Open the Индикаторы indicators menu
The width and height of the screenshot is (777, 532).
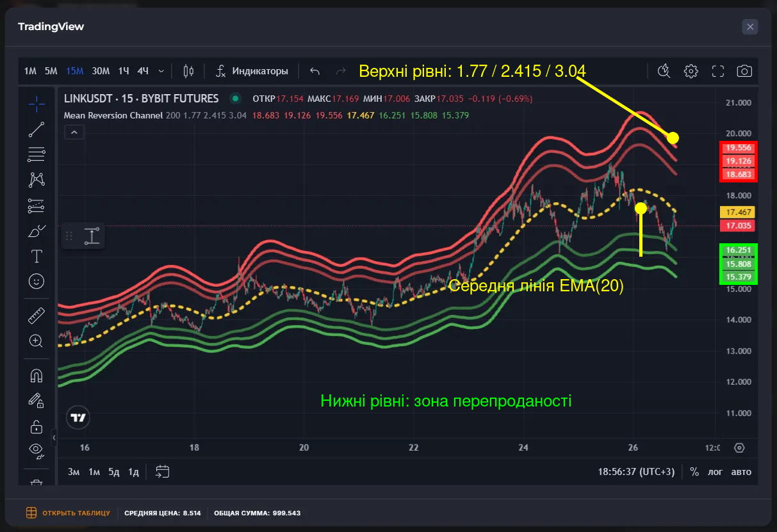pos(252,71)
